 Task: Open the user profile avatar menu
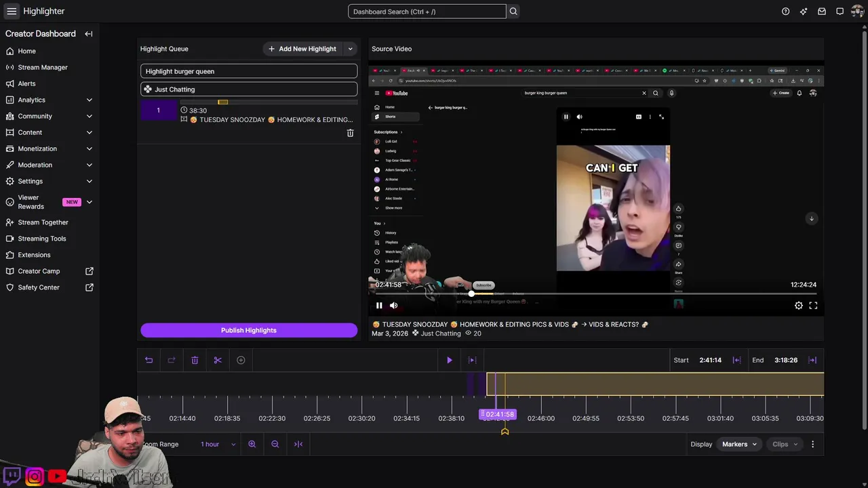point(857,12)
